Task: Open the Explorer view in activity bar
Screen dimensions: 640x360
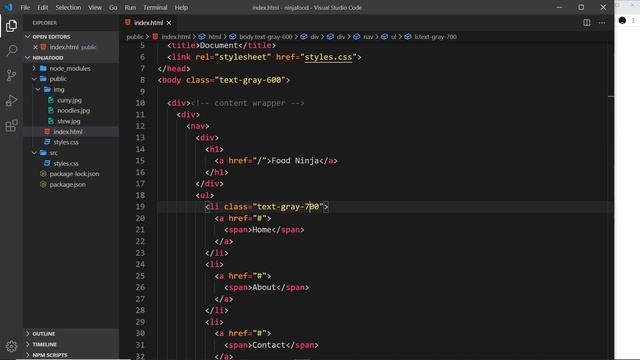Action: tap(11, 26)
